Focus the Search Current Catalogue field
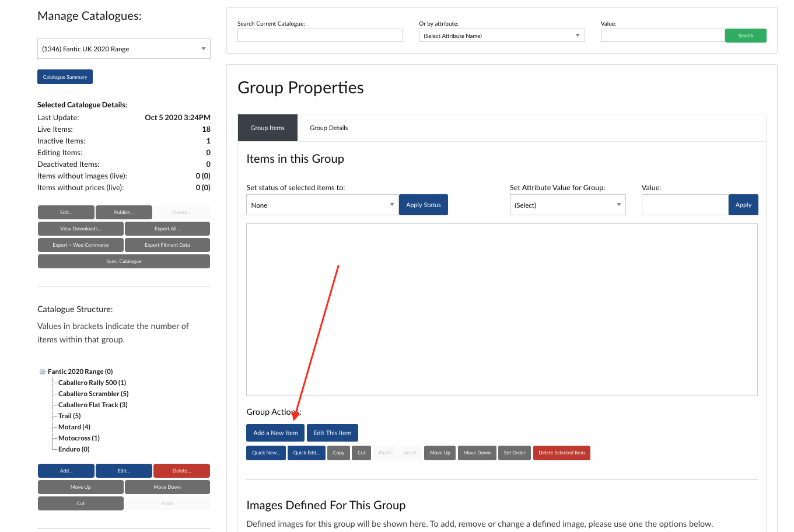This screenshot has height=532, width=794. [x=320, y=36]
